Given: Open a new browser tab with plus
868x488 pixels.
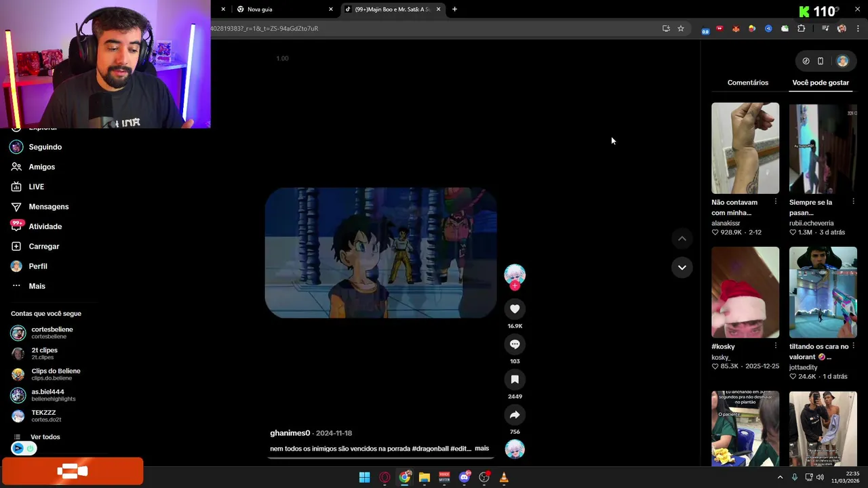Looking at the screenshot, I should [x=454, y=9].
